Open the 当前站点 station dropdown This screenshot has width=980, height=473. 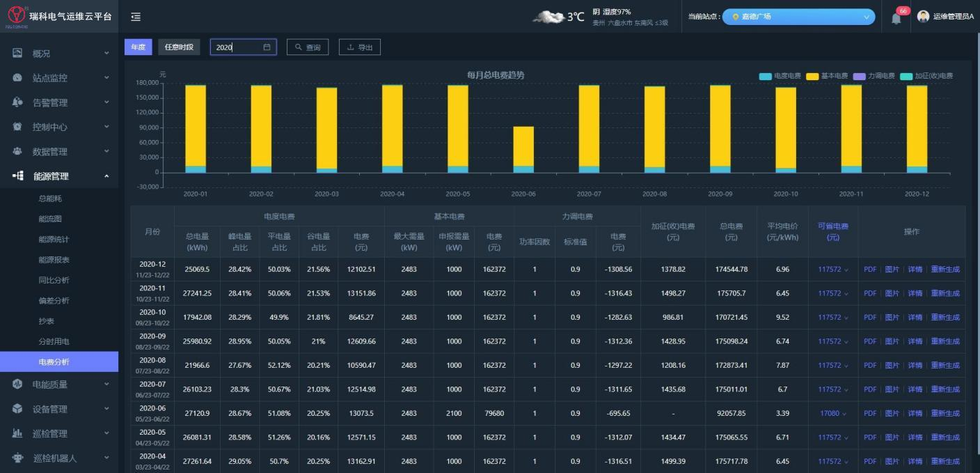[798, 17]
